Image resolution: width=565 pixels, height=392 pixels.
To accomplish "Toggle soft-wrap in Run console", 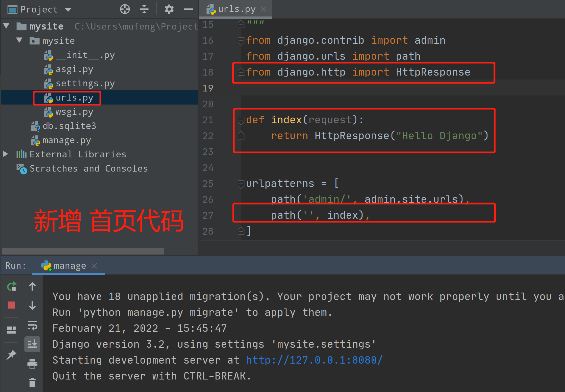I will pos(32,325).
